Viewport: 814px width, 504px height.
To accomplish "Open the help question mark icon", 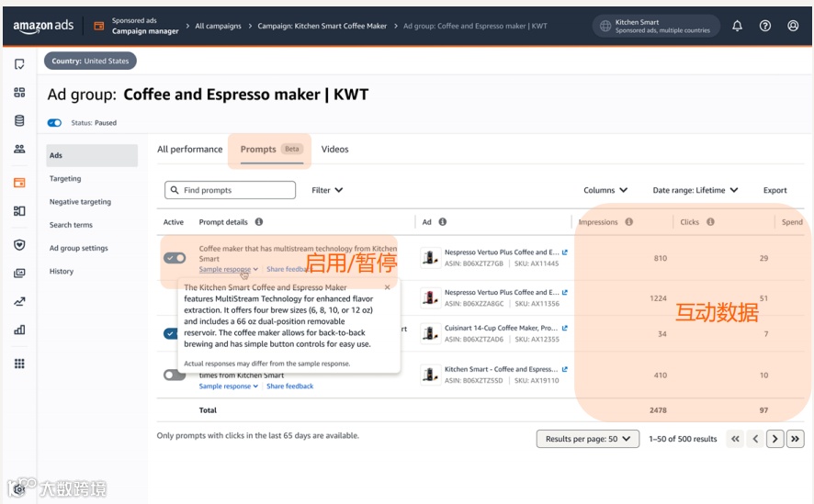I will coord(765,26).
